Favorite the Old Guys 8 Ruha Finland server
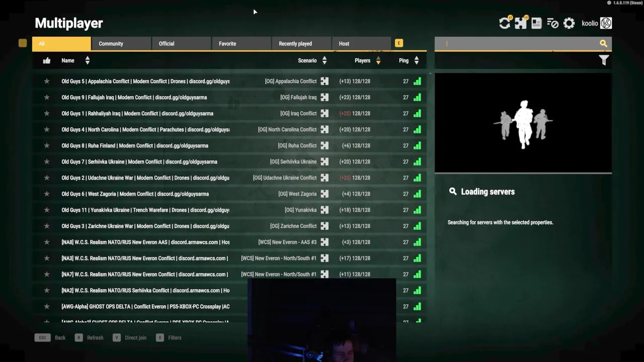This screenshot has height=362, width=644. coord(47,145)
